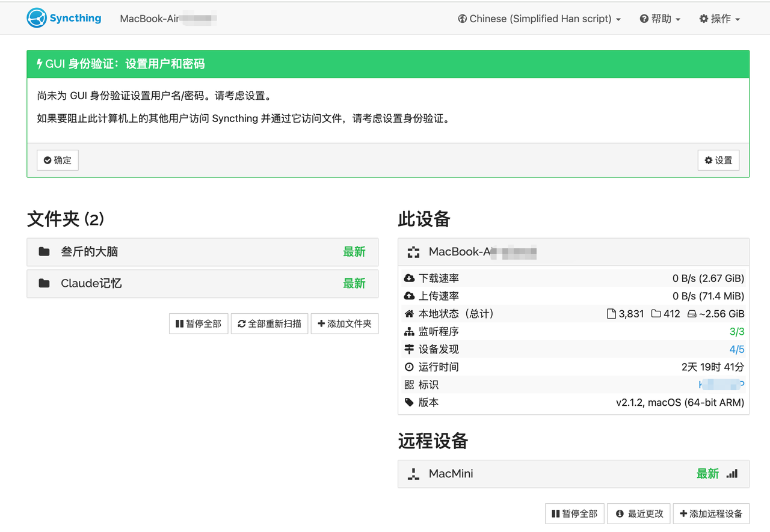The width and height of the screenshot is (770, 532).
Task: Click the device icon next to MacBook-Air panel
Action: click(x=413, y=252)
